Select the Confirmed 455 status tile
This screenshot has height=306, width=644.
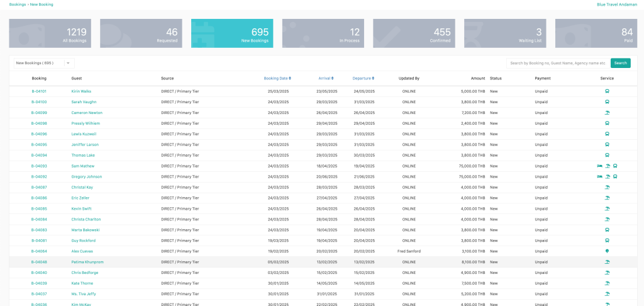(x=414, y=33)
